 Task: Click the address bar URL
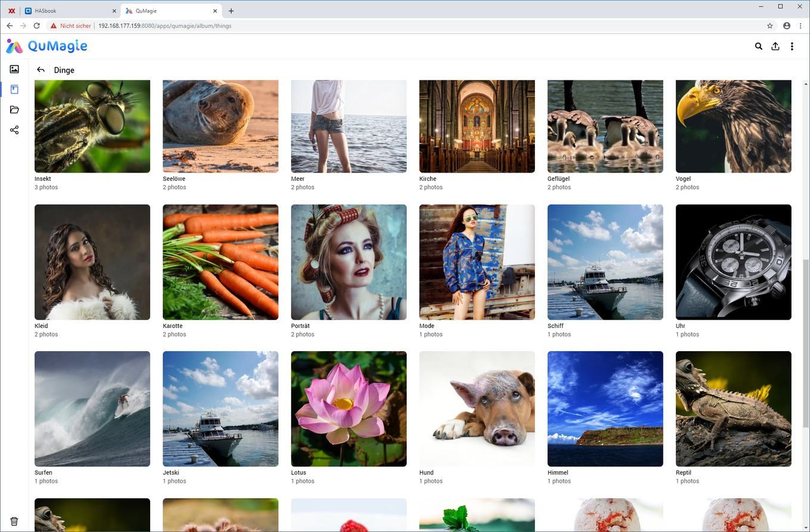(x=165, y=26)
